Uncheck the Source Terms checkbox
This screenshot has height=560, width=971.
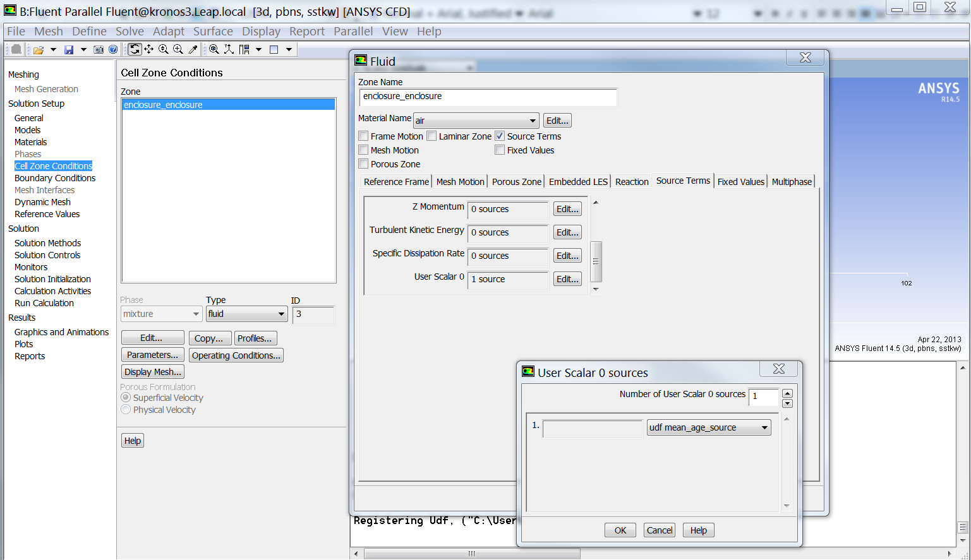click(x=500, y=136)
